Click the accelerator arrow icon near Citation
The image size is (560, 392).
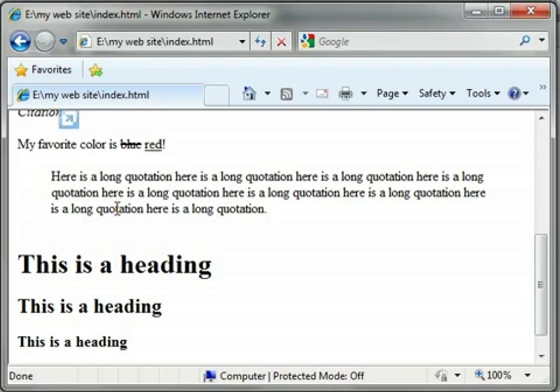coord(69,119)
